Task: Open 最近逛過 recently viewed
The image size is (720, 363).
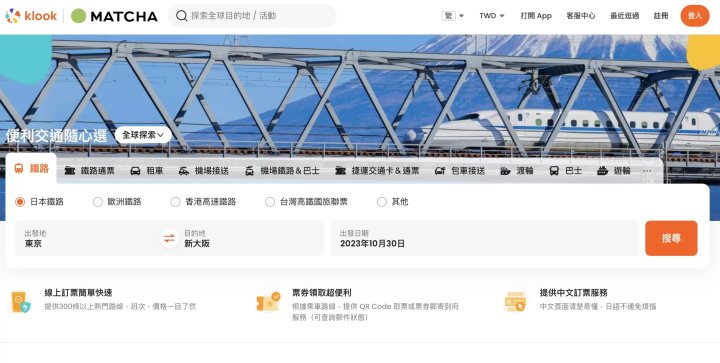Action: (x=624, y=16)
